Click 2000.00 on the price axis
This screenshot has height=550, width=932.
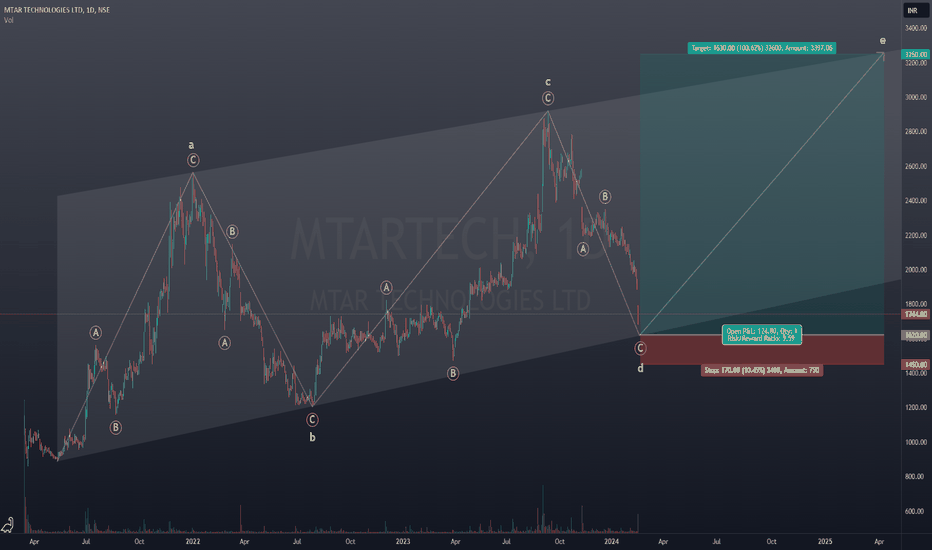point(915,270)
